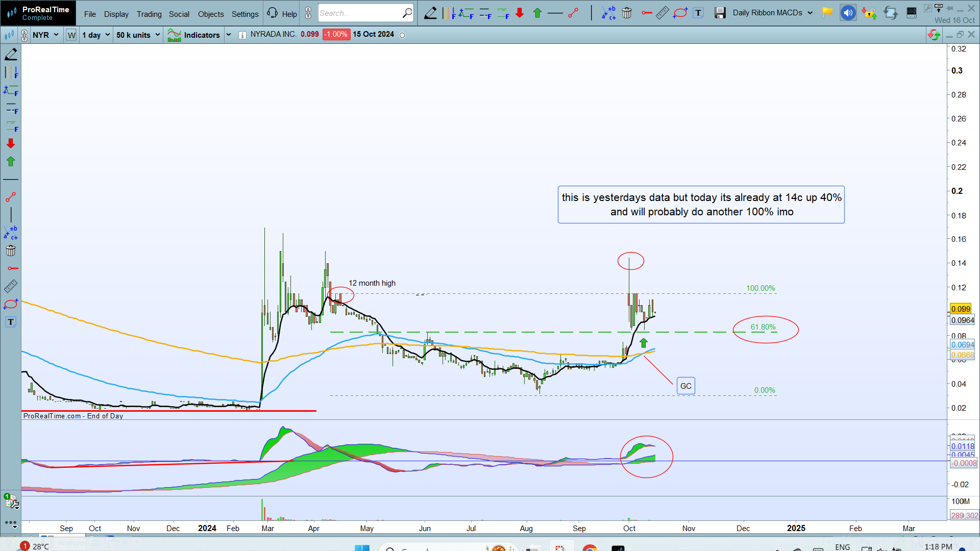
Task: Choose the red down arrow object in top toolbar
Action: click(520, 13)
